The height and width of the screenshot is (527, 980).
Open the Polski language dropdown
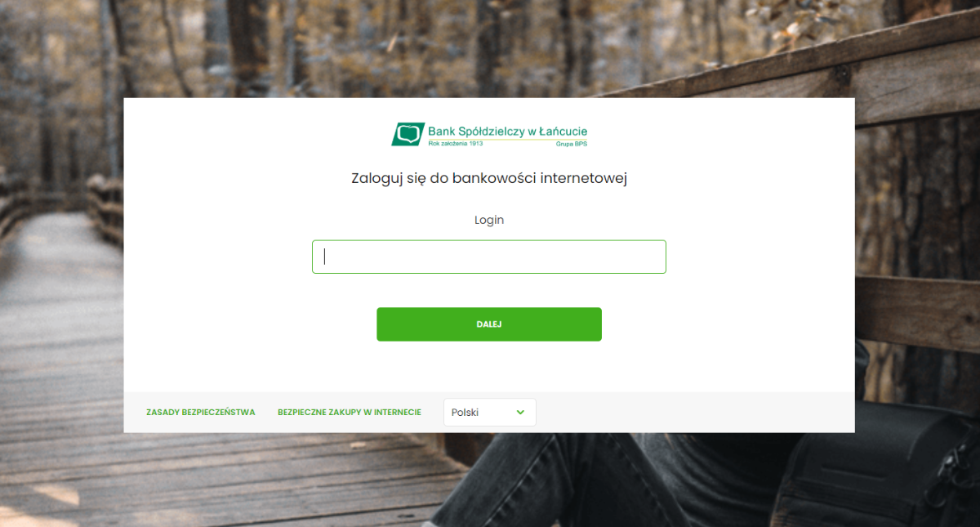click(x=490, y=413)
